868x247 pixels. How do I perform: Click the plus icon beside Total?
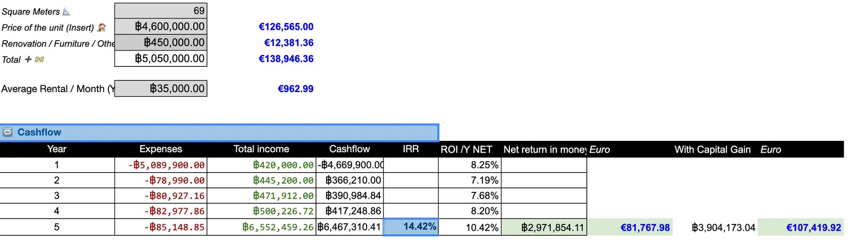pyautogui.click(x=28, y=59)
